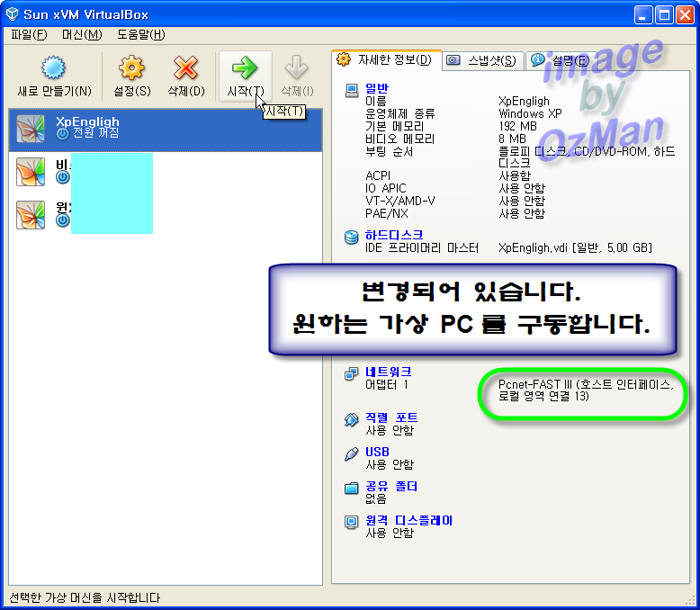Open the Hard Disks (하드디스크) section link
700x610 pixels.
pyautogui.click(x=394, y=235)
